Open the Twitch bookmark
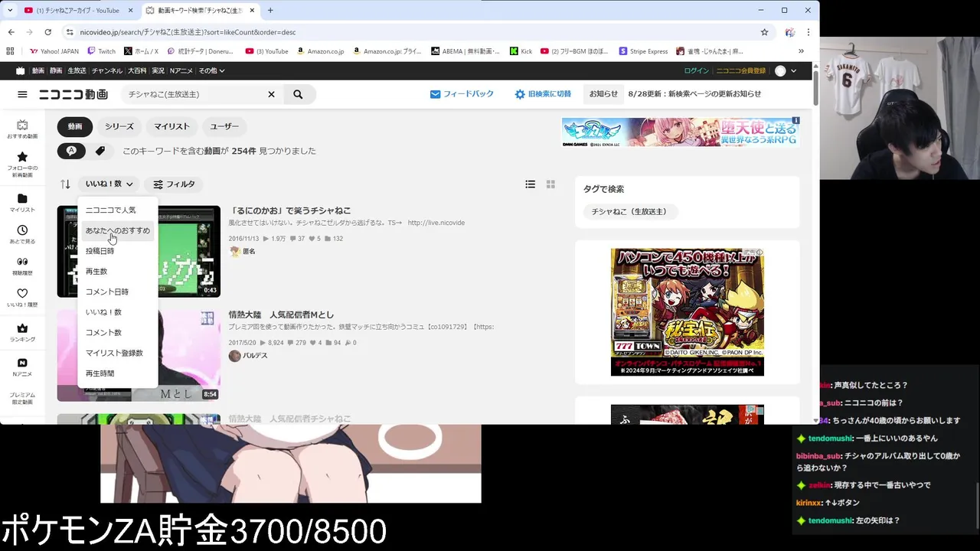This screenshot has width=980, height=551. point(102,51)
